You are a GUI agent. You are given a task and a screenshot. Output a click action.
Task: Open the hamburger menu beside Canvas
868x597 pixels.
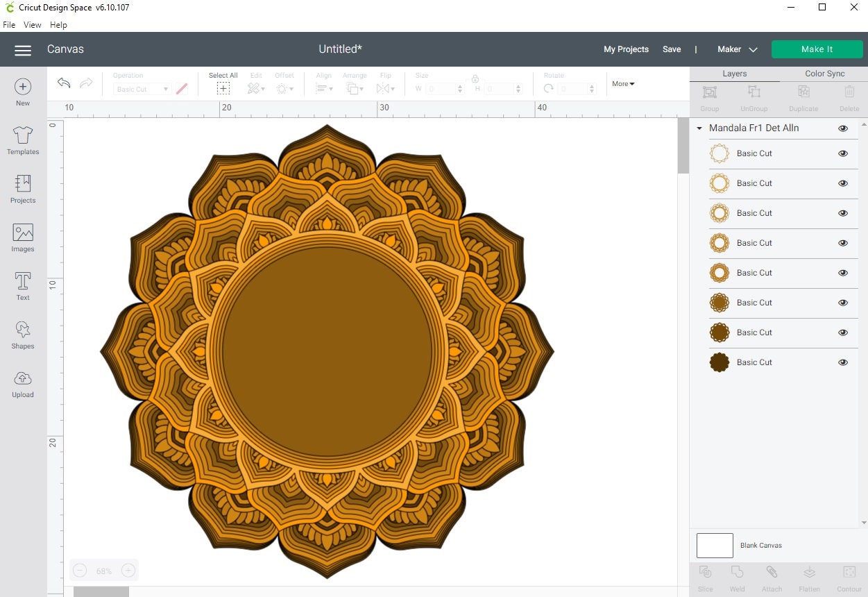(x=23, y=49)
